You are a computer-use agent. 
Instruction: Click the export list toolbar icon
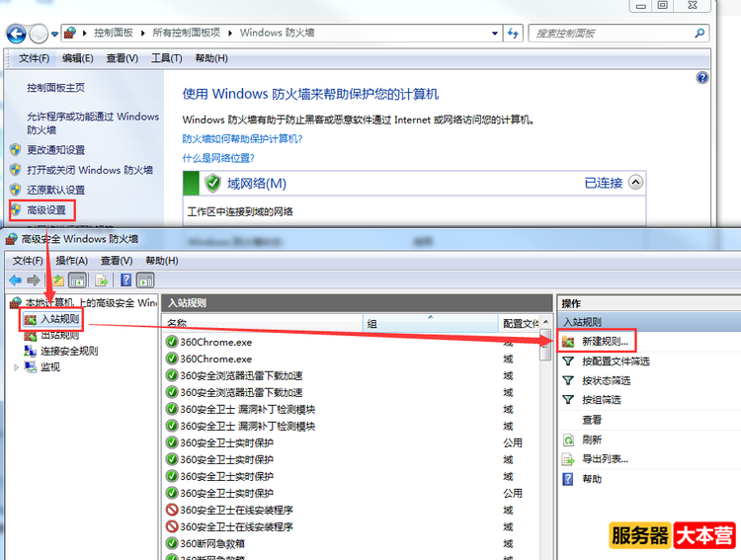(102, 280)
